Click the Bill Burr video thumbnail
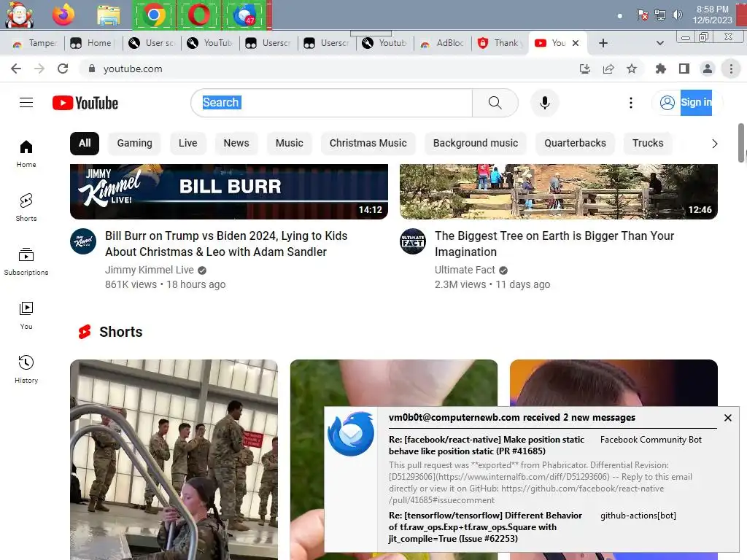Screen dimensions: 747x560 228,192
